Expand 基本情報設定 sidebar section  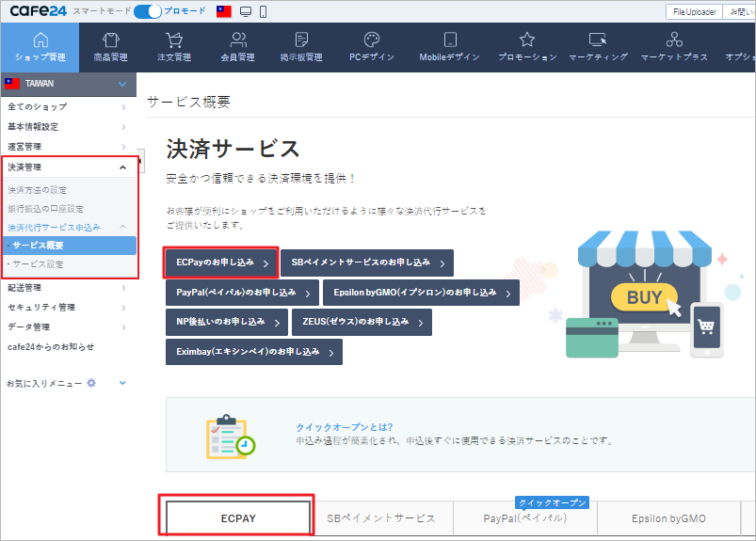(69, 127)
